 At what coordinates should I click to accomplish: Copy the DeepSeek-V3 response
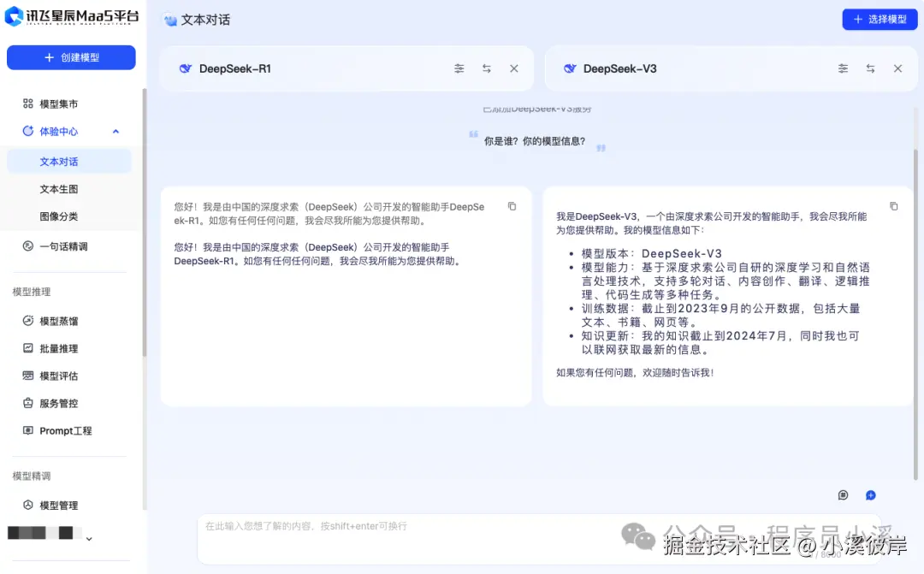point(894,206)
